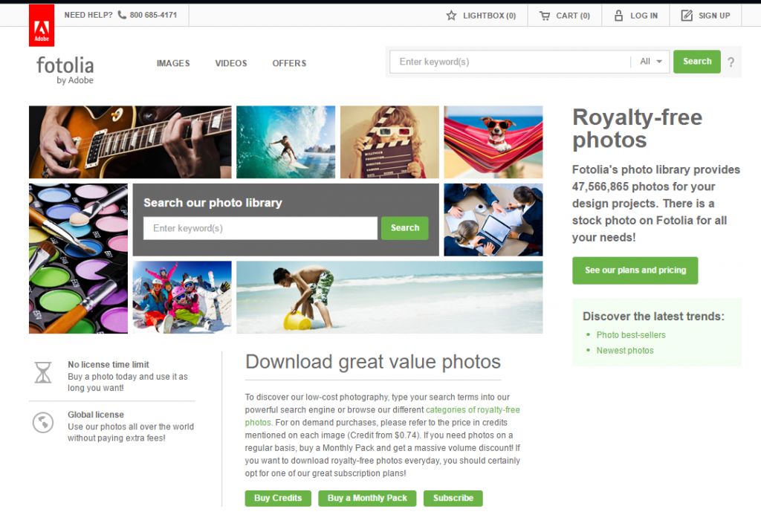The height and width of the screenshot is (532, 761).
Task: Click the Buy a Monthly Pack button
Action: (367, 498)
